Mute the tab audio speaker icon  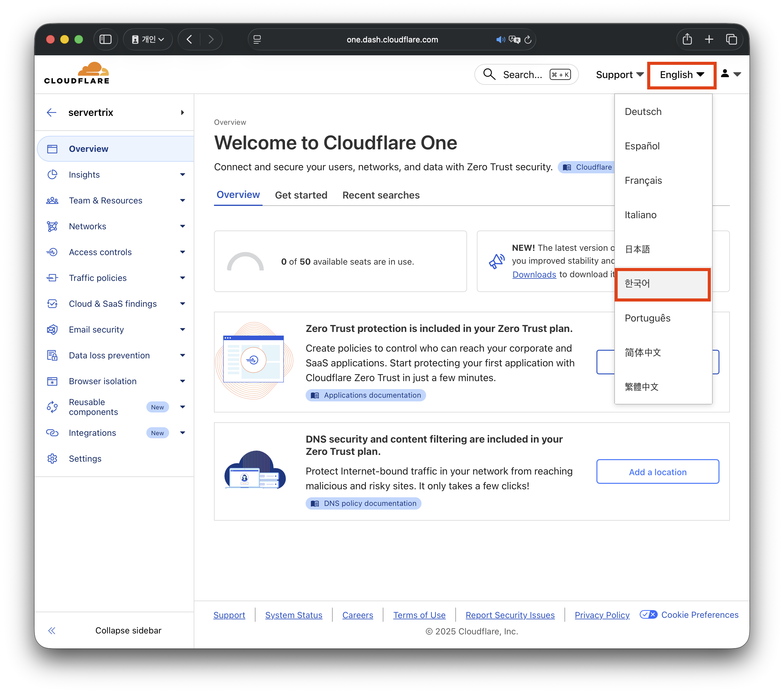(x=500, y=39)
